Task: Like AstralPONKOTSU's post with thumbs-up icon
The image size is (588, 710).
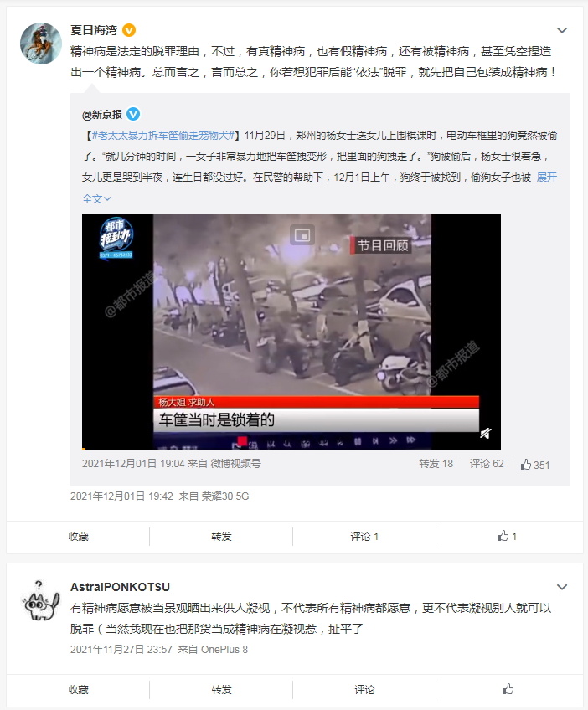Action: pos(508,689)
